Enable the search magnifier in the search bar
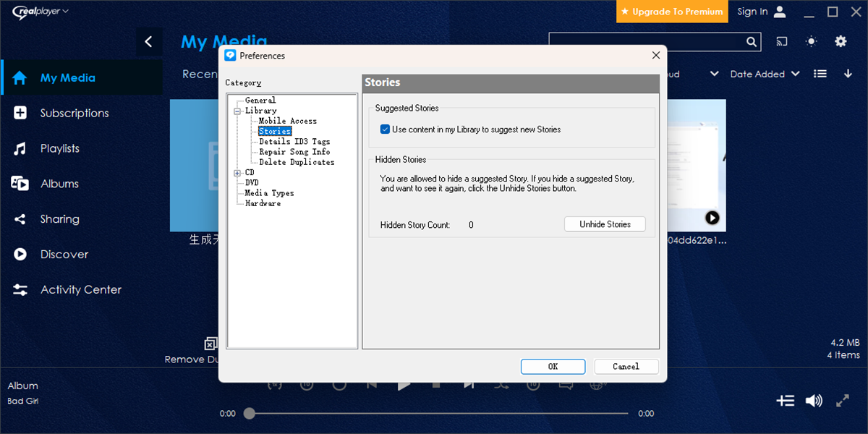 click(751, 41)
